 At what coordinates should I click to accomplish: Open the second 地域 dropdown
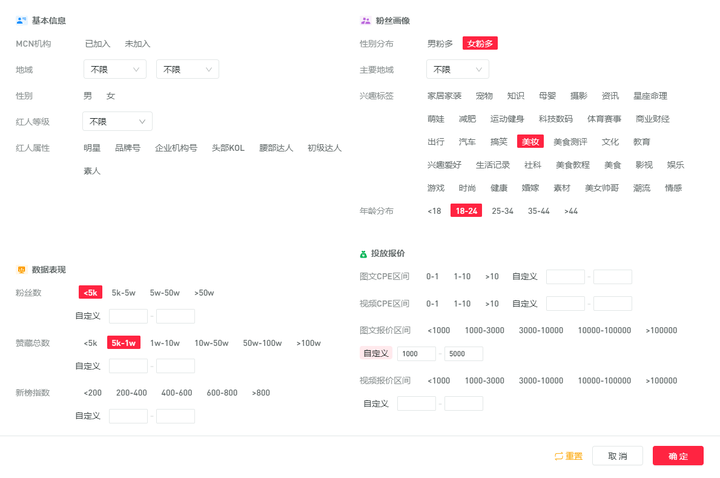(x=187, y=70)
